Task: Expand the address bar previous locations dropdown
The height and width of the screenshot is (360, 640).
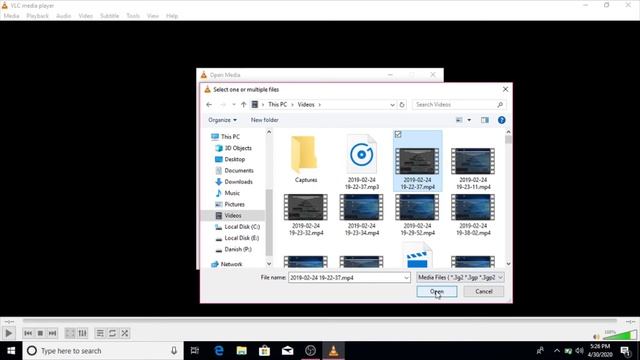Action: (392, 104)
